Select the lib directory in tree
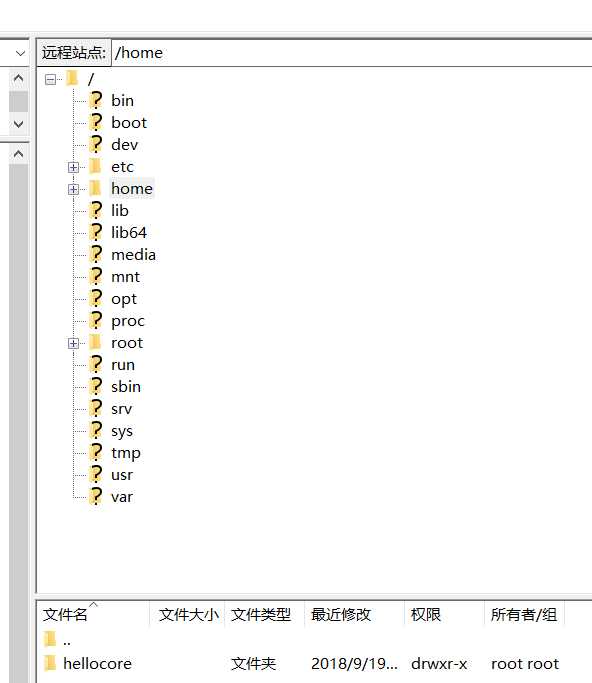 click(x=120, y=210)
